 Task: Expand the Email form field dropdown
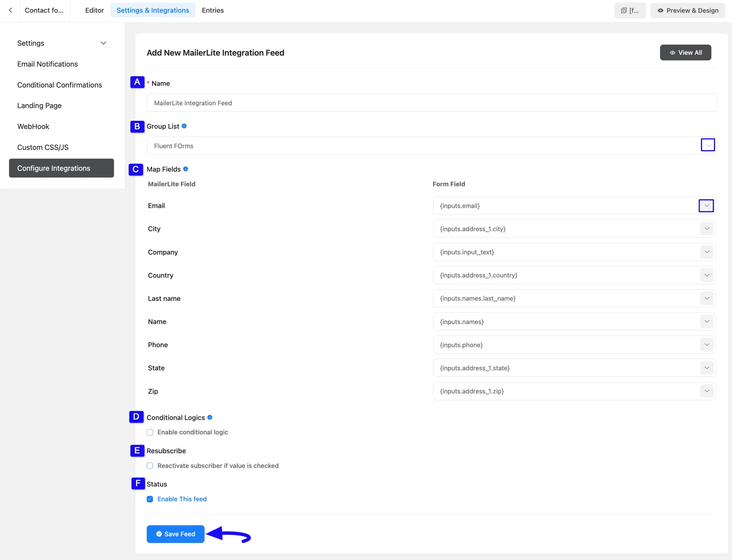[x=706, y=206]
